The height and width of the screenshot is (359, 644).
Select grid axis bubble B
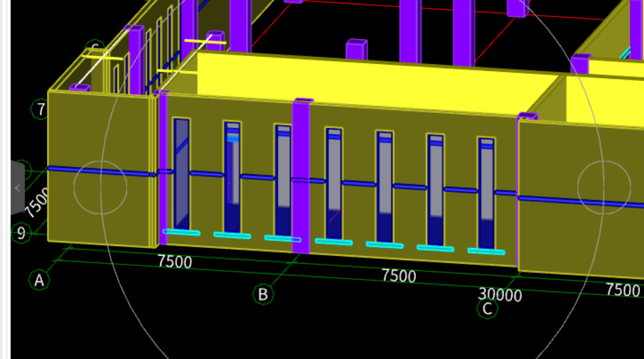click(263, 294)
